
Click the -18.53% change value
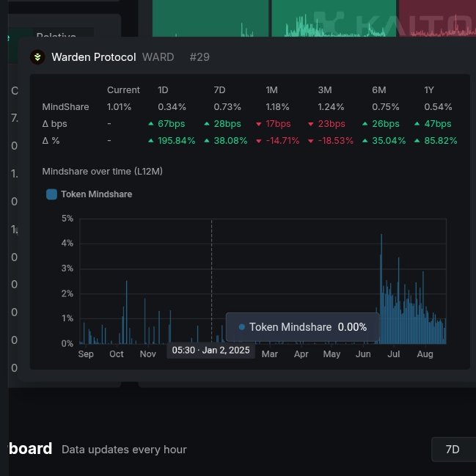[336, 141]
